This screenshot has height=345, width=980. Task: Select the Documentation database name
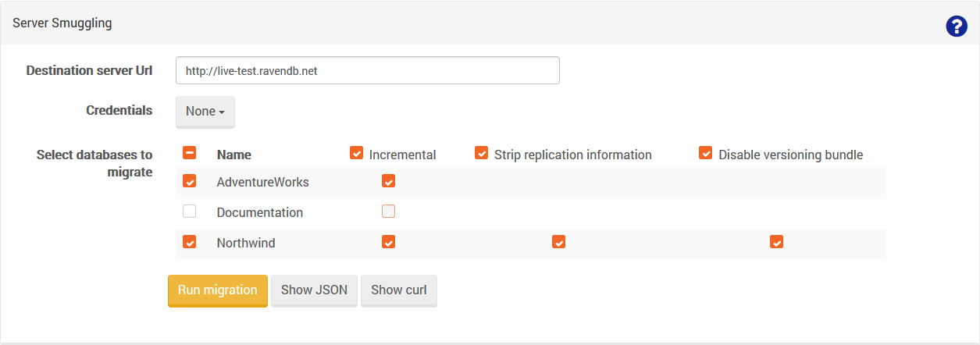click(x=260, y=212)
